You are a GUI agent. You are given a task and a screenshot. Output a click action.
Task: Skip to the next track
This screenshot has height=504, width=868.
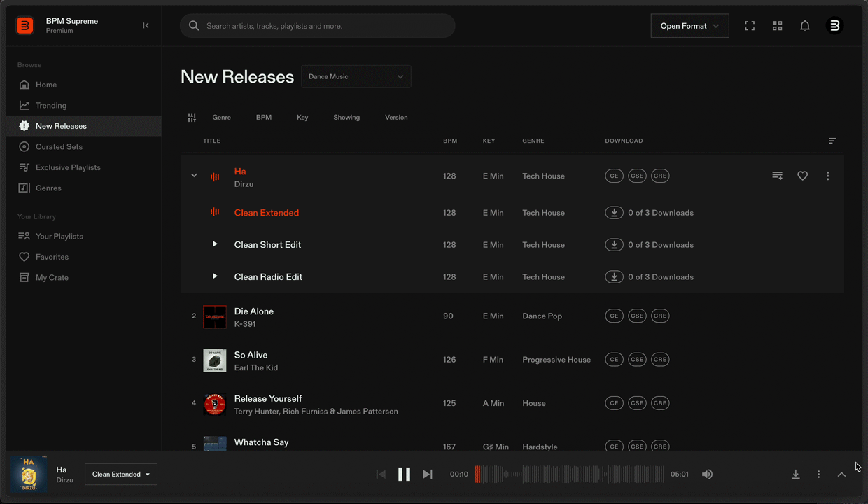pos(428,474)
